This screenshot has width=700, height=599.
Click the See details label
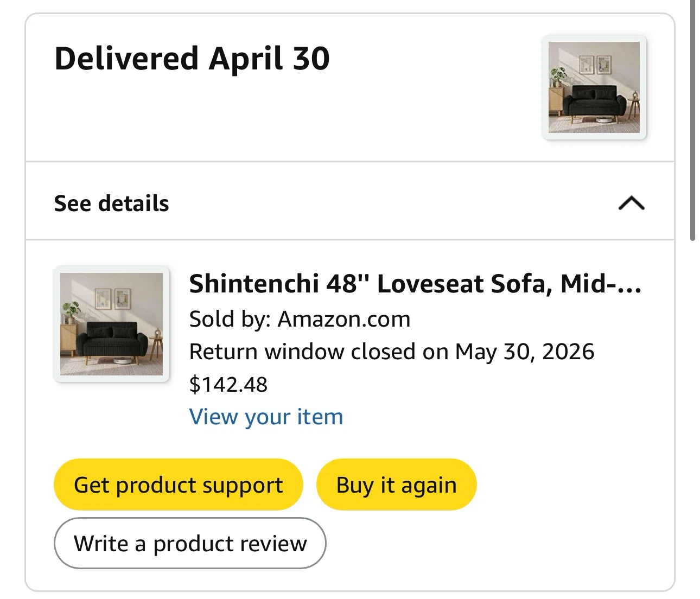click(x=111, y=203)
